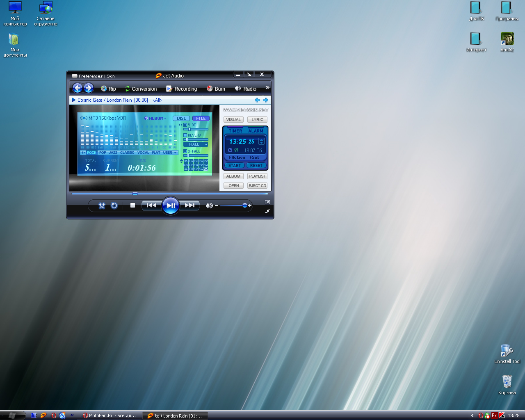This screenshot has height=420, width=525.
Task: Open the LYRIC panel
Action: (x=258, y=120)
